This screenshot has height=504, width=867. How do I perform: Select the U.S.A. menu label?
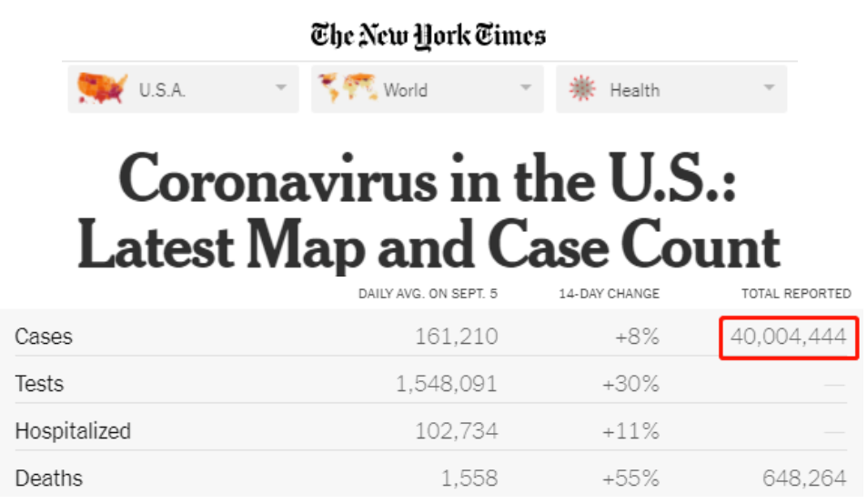[162, 90]
